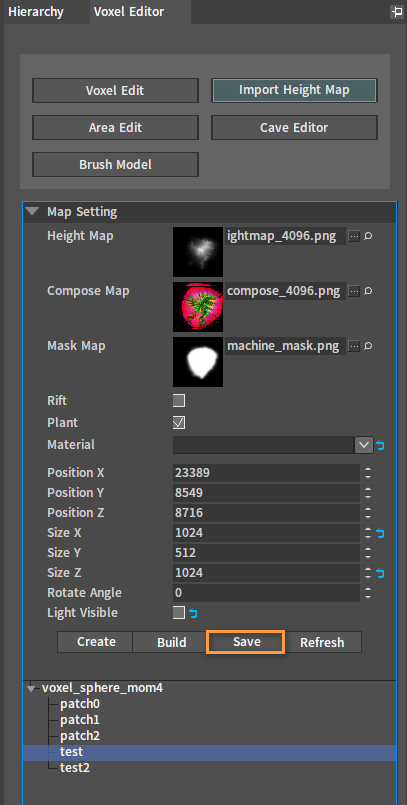Viewport: 407px width, 805px height.
Task: Click the Save button
Action: [246, 642]
